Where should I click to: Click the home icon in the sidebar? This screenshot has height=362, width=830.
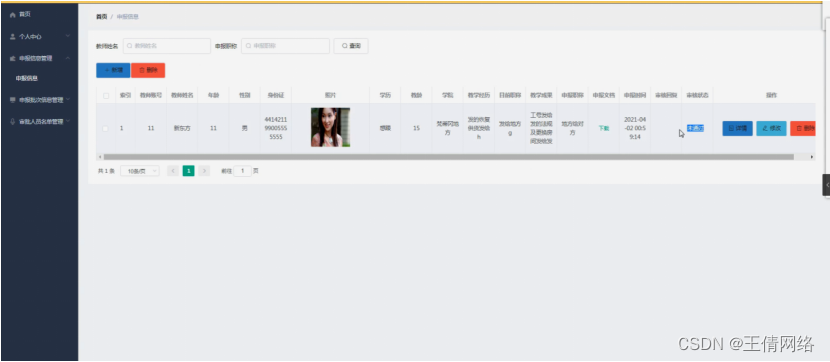13,15
